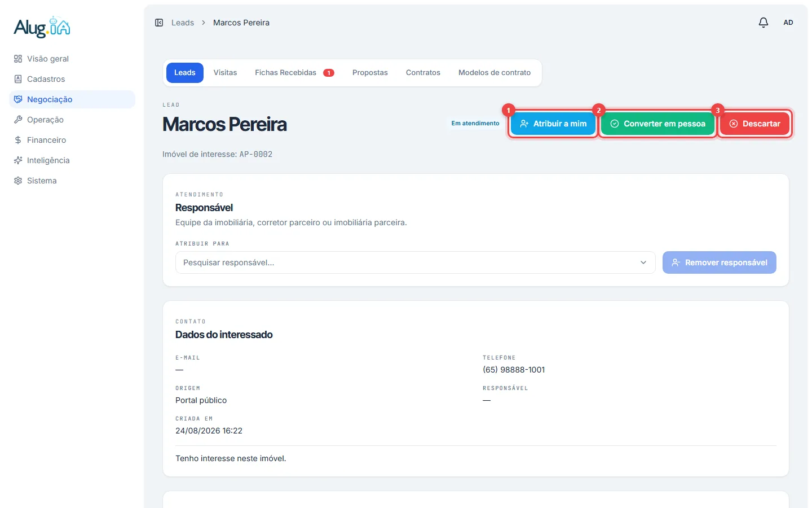Focus the Pesquisar responsável search field

click(415, 262)
